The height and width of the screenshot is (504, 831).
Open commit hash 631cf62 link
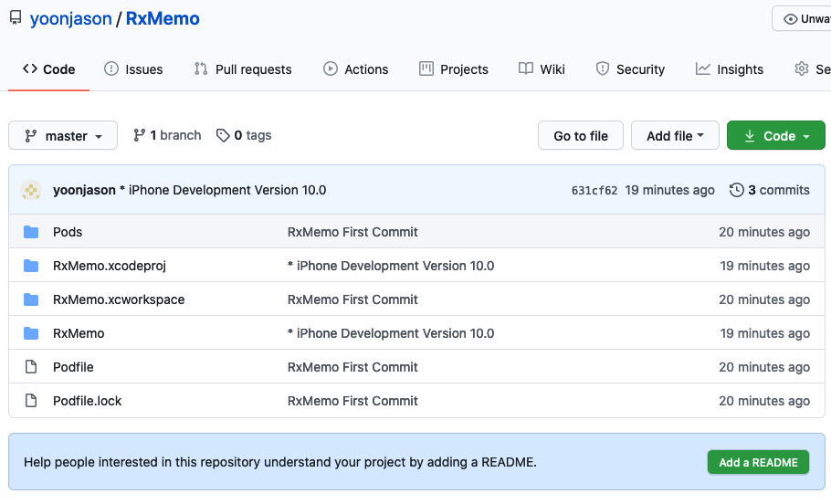594,191
